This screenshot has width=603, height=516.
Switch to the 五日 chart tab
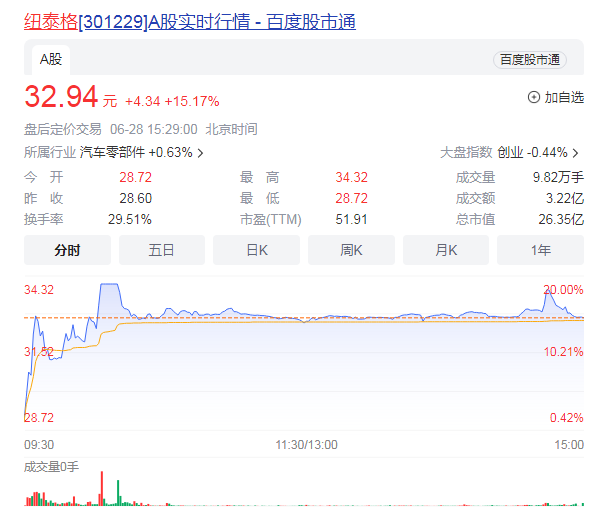(161, 250)
